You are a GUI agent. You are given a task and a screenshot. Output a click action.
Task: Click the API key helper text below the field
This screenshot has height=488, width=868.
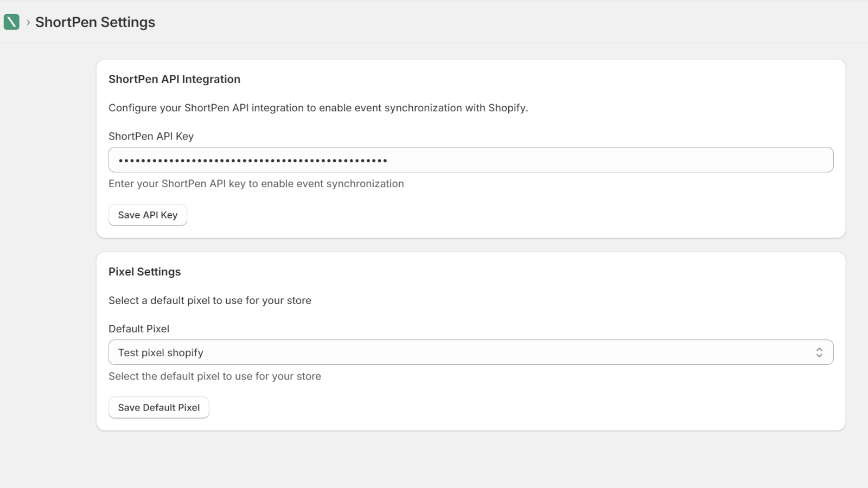pyautogui.click(x=256, y=183)
